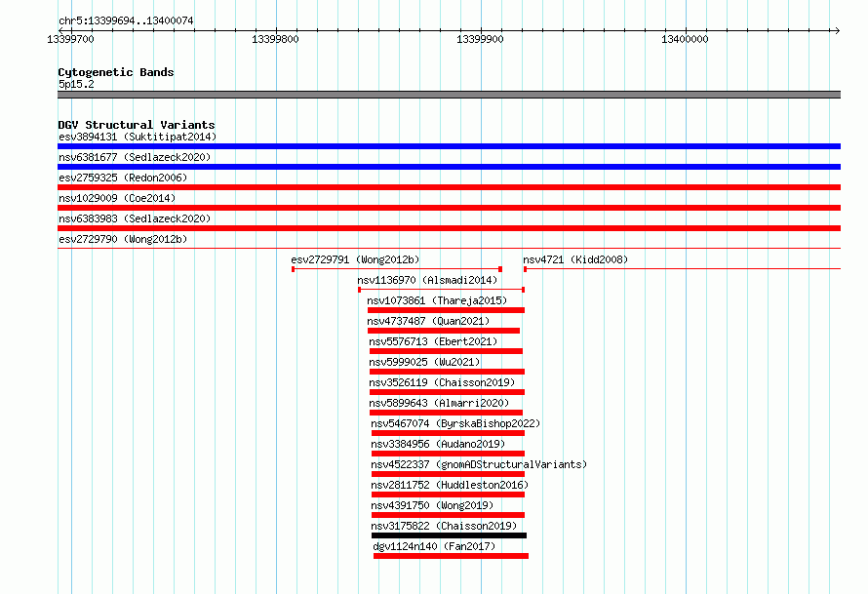Click the DGV Structural Variants track title
868x594 pixels.
coord(137,125)
